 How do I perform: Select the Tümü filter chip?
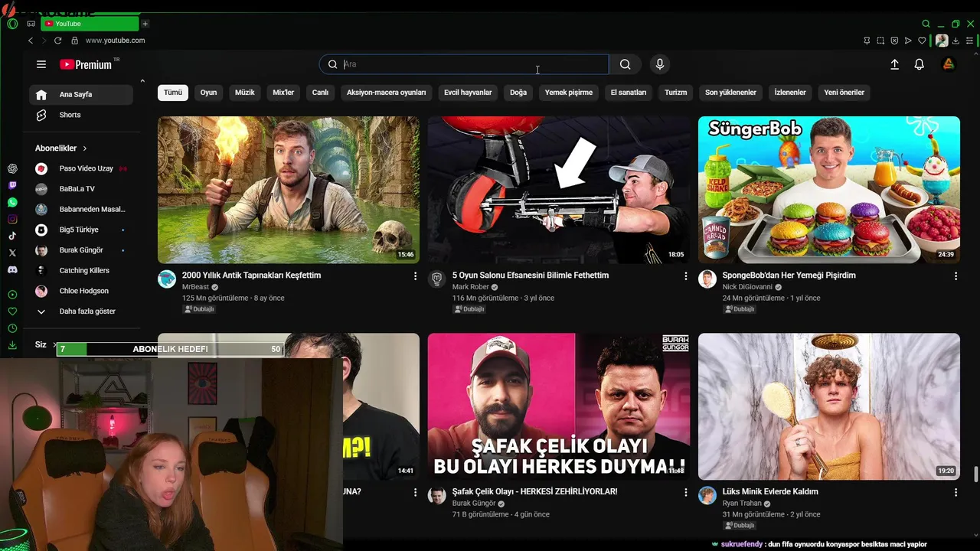173,93
